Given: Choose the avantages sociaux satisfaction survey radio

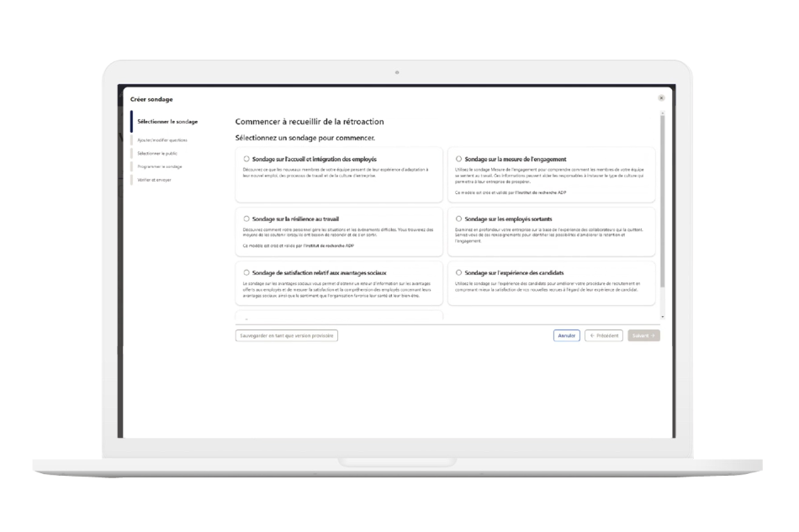Looking at the screenshot, I should click(x=246, y=273).
